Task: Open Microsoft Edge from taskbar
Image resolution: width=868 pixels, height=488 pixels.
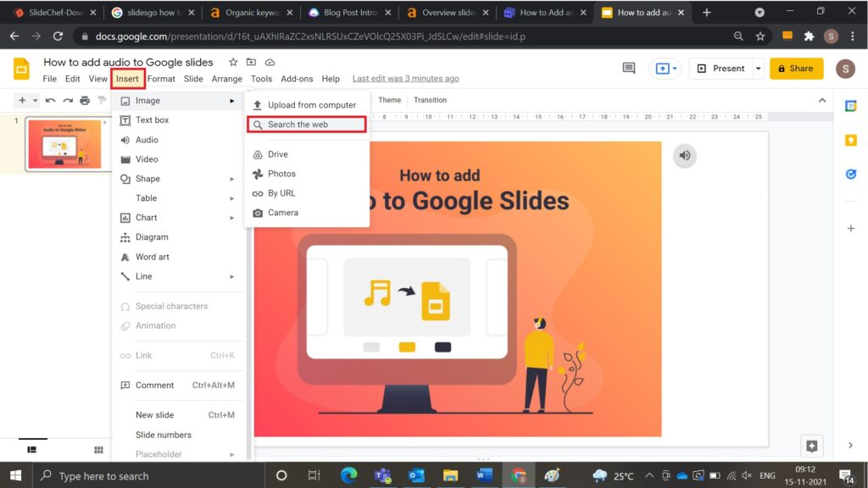Action: [x=348, y=475]
